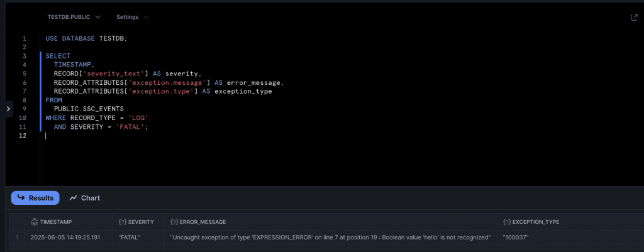This screenshot has width=644, height=252.
Task: Click the Chart line-graph icon
Action: click(74, 198)
